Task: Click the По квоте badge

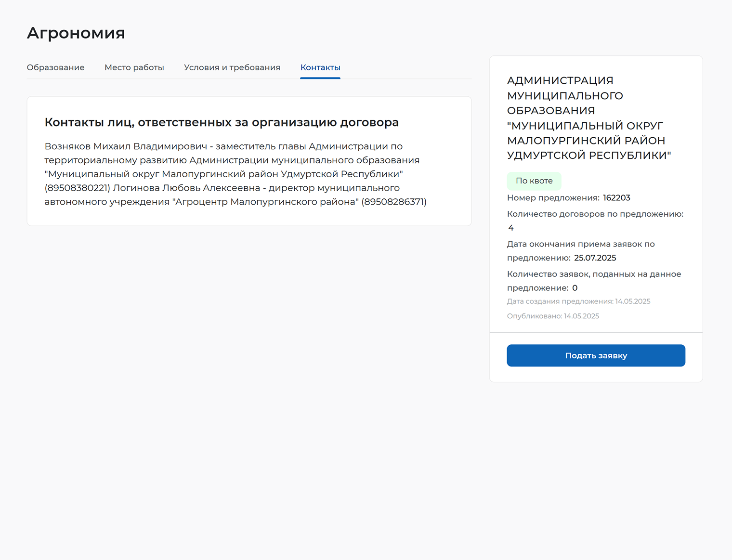Action: (534, 181)
